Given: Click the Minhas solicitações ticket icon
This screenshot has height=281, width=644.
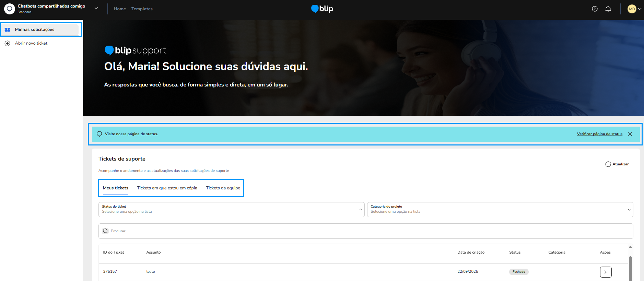Looking at the screenshot, I should pyautogui.click(x=8, y=30).
